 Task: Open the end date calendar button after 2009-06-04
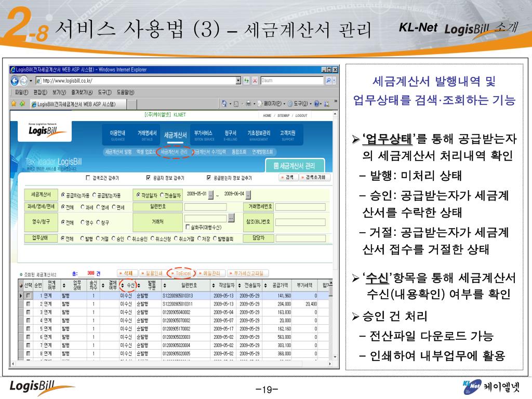point(248,195)
